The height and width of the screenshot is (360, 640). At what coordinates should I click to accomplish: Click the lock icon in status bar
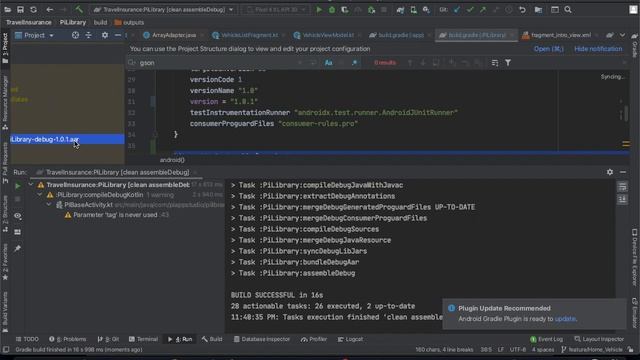(631, 350)
